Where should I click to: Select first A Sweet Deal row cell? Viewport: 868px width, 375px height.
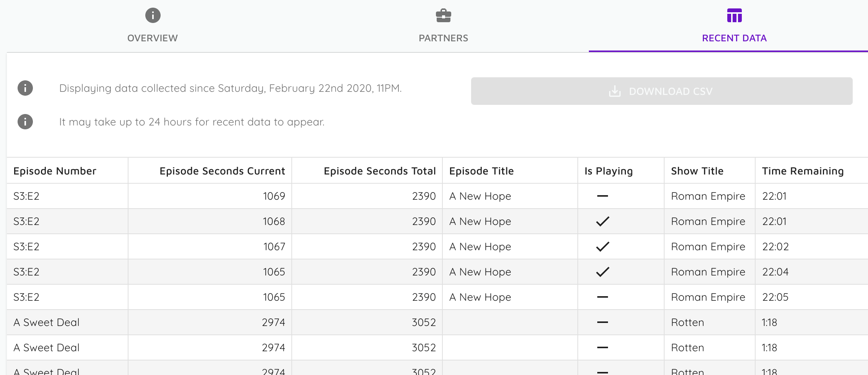46,322
